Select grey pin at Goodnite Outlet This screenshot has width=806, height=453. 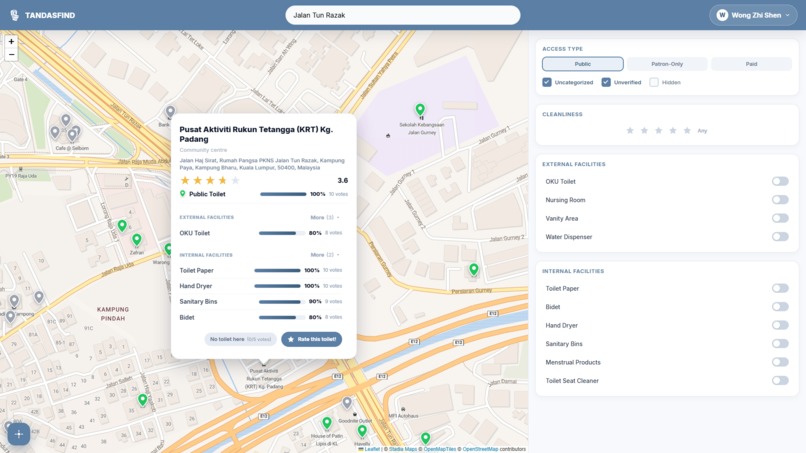(x=347, y=403)
